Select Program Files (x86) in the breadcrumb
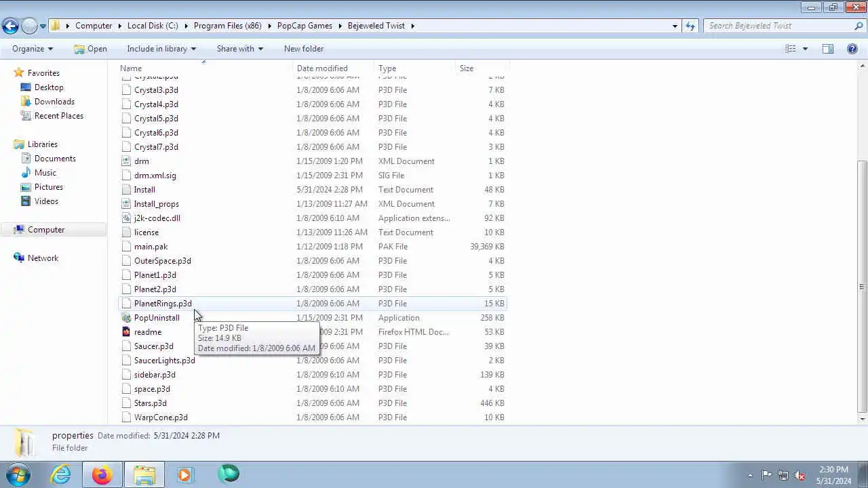 (228, 26)
